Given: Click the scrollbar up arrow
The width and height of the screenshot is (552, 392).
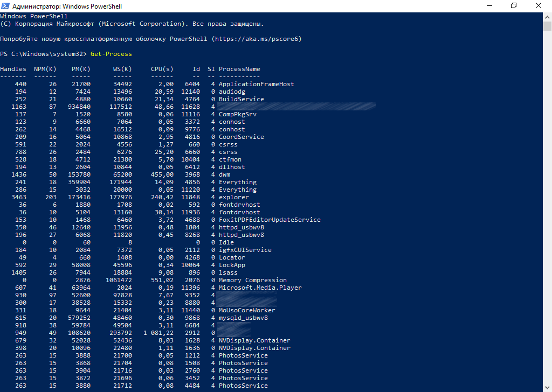Looking at the screenshot, I should coord(547,16).
